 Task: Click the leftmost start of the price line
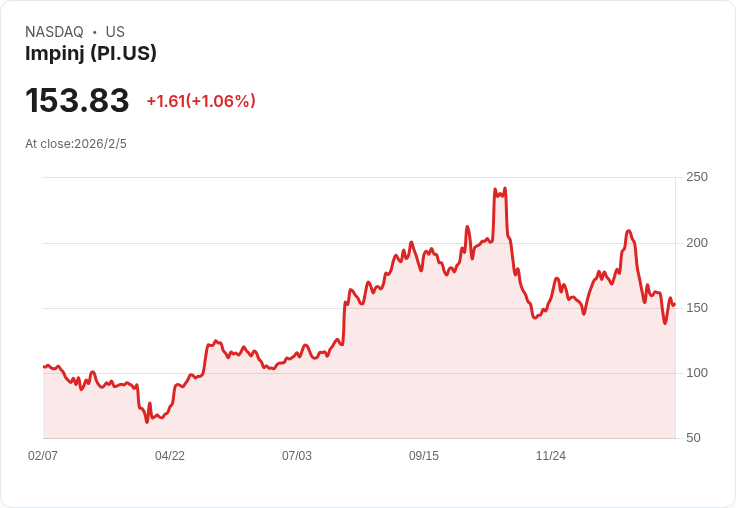pos(44,367)
